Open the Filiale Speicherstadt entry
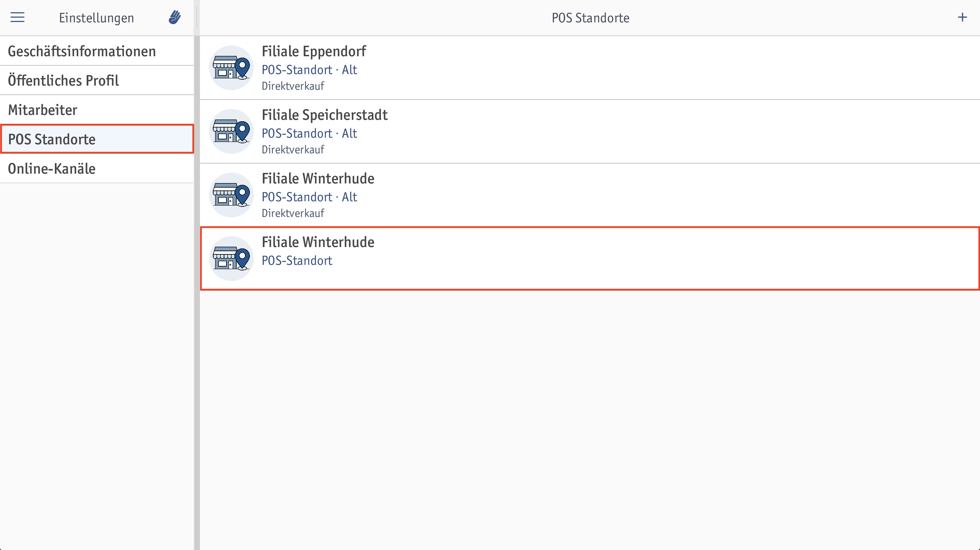This screenshot has height=550, width=980. click(590, 132)
